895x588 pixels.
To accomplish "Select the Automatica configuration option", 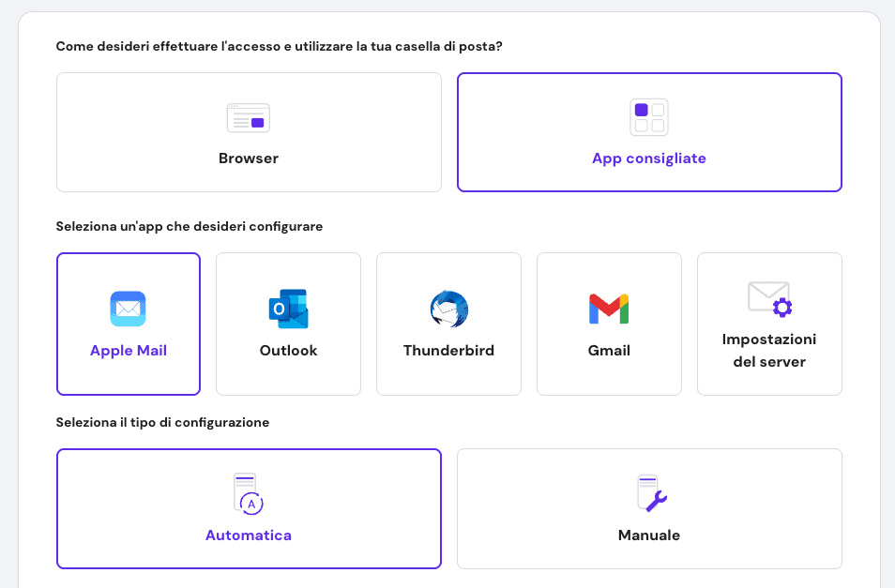I will pos(248,508).
